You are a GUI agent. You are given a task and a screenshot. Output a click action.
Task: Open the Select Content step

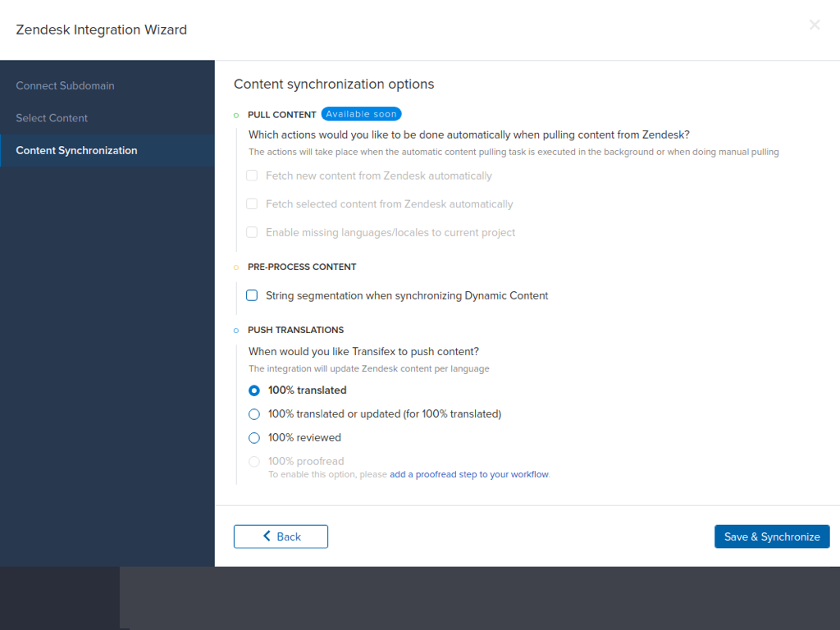52,118
